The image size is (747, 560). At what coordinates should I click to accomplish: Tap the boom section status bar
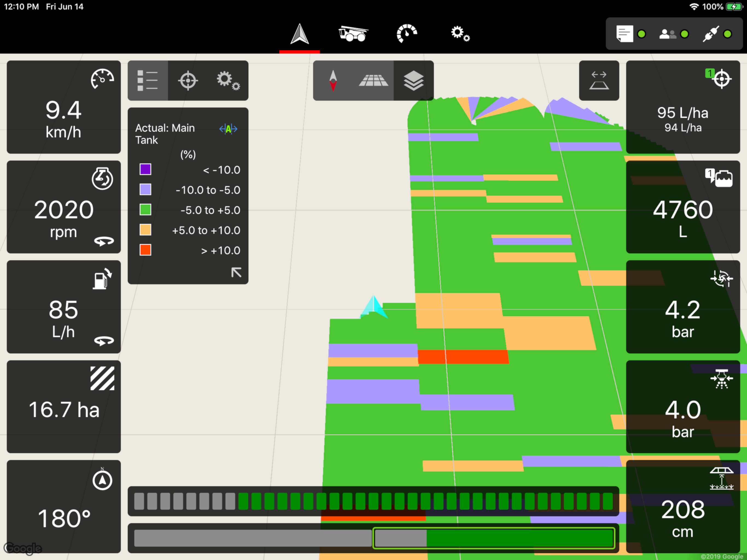click(x=373, y=501)
